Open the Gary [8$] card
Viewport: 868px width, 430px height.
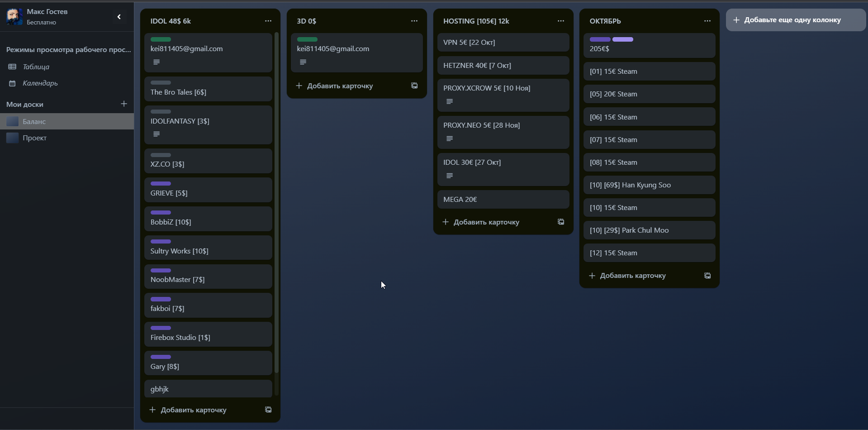pyautogui.click(x=208, y=363)
